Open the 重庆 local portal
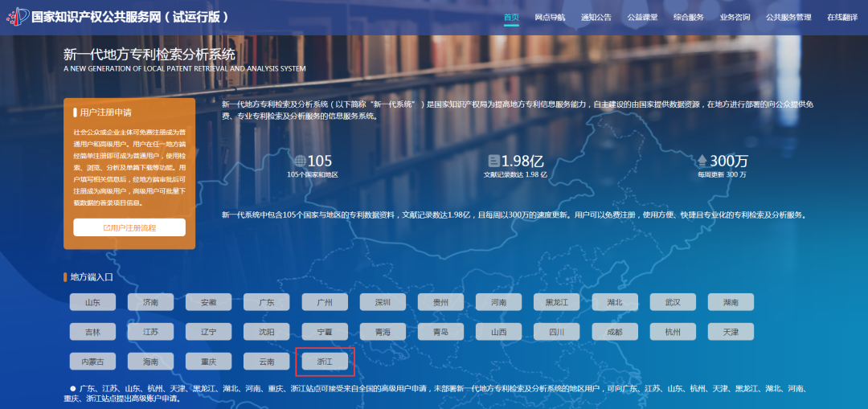The image size is (868, 409). 209,362
